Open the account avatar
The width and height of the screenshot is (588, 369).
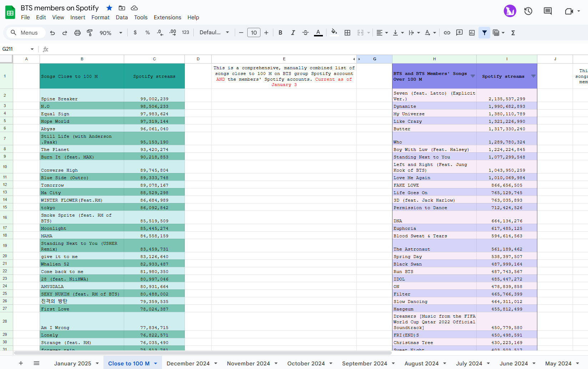pyautogui.click(x=510, y=11)
